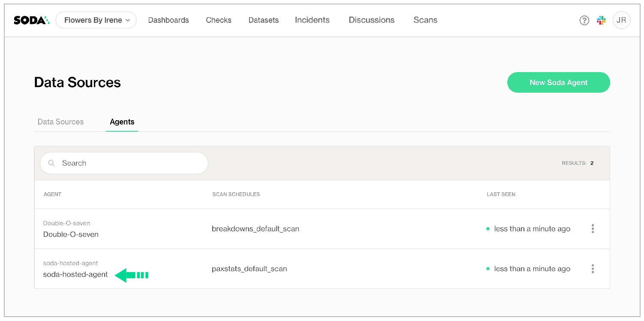
Task: Go to the Scans page
Action: pyautogui.click(x=425, y=20)
